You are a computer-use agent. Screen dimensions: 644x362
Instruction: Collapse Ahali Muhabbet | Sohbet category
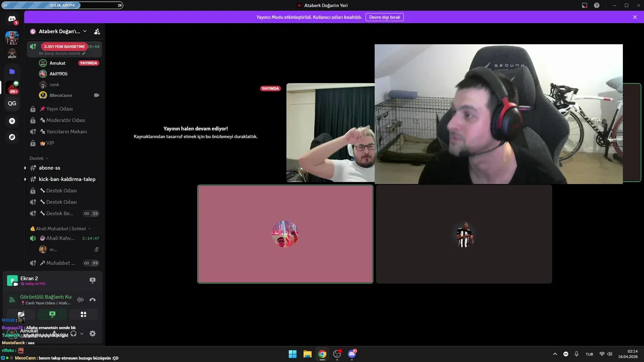pyautogui.click(x=60, y=229)
